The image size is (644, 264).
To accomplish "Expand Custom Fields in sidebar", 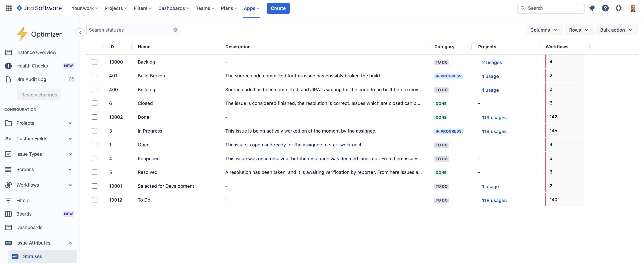I will [70, 139].
